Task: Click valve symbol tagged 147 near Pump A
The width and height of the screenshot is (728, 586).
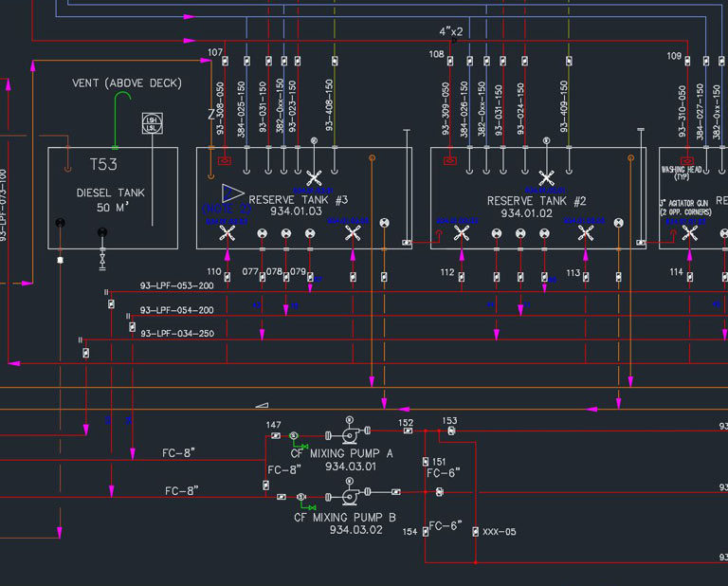Action: pos(276,435)
